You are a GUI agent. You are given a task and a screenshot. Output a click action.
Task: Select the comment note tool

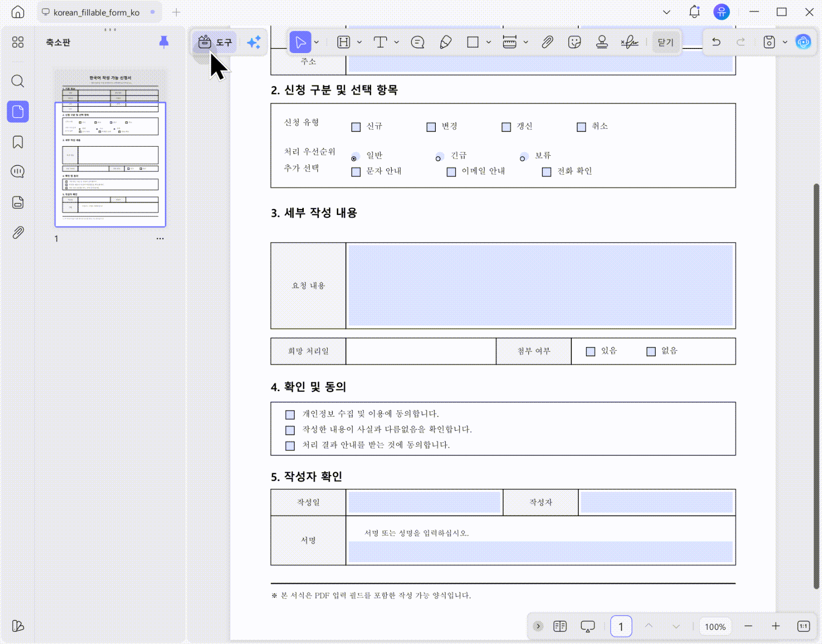tap(418, 42)
